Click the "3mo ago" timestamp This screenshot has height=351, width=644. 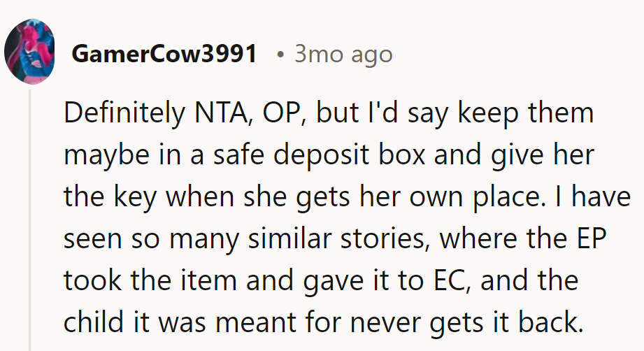pos(343,54)
